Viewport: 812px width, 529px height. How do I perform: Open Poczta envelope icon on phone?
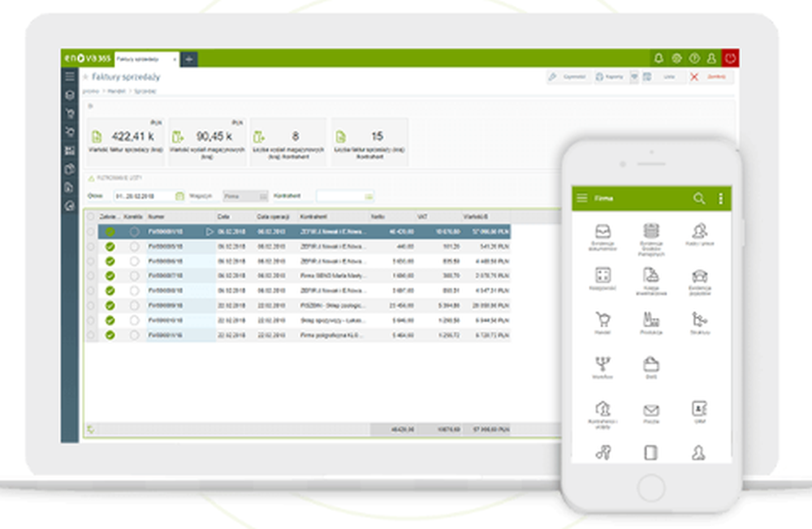(x=651, y=414)
